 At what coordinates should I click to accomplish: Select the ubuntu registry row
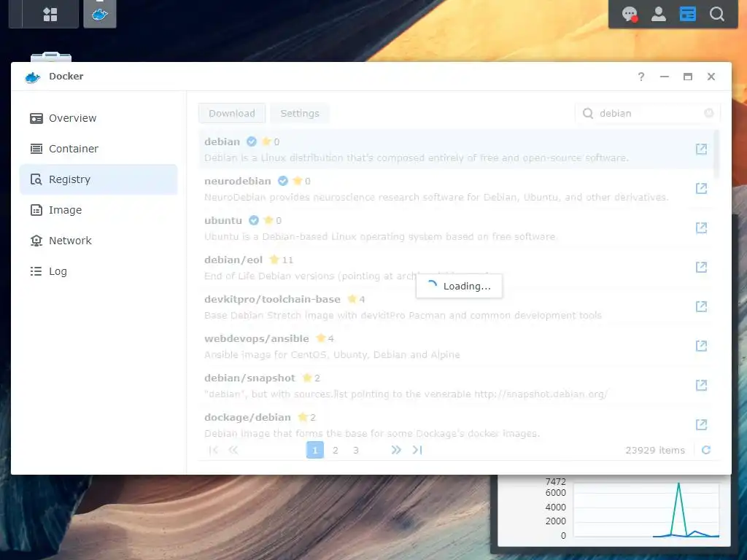(456, 228)
